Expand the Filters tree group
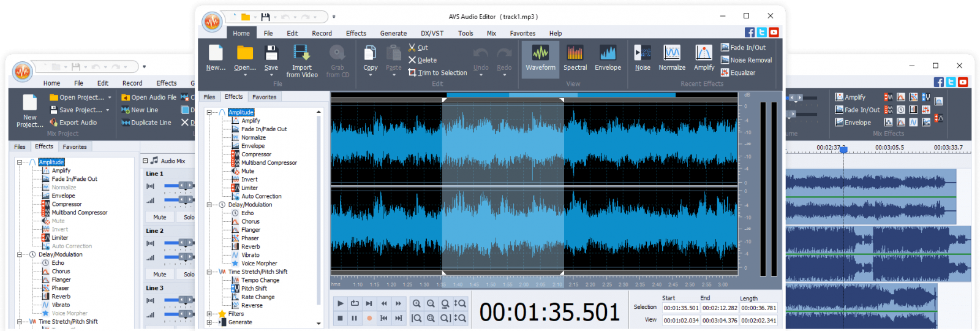980x331 pixels. (x=209, y=313)
